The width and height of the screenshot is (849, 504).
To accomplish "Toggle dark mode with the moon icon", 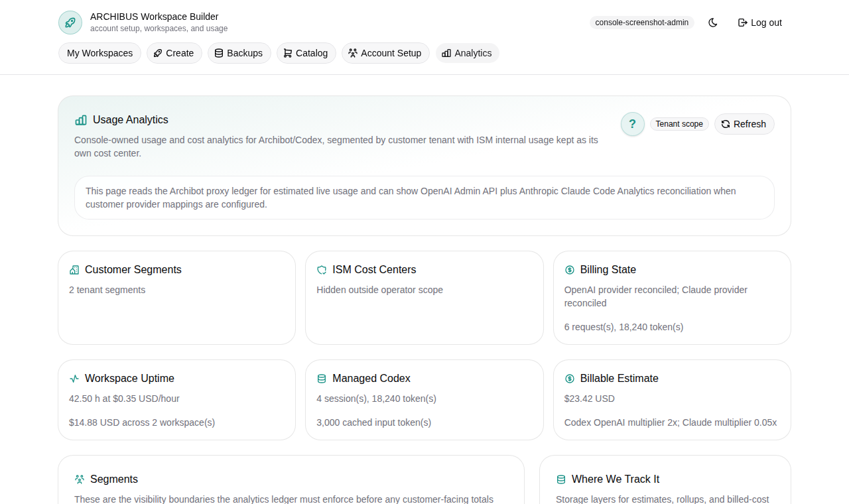I will (712, 22).
